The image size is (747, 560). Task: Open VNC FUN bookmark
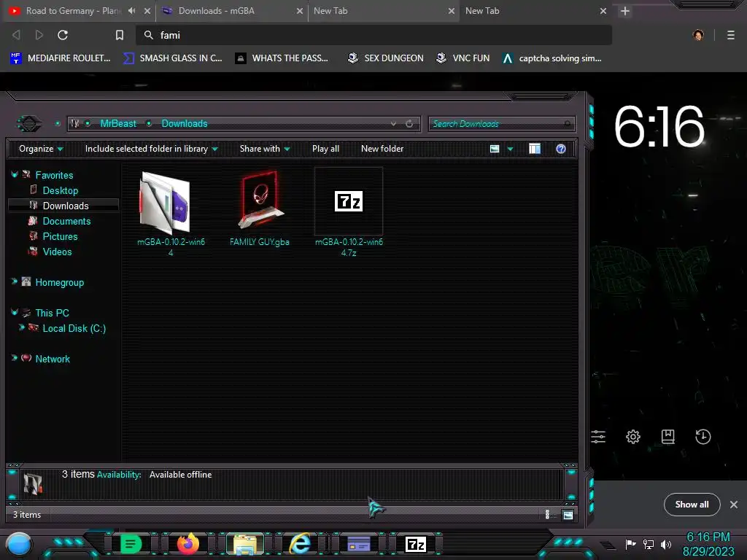coord(462,58)
